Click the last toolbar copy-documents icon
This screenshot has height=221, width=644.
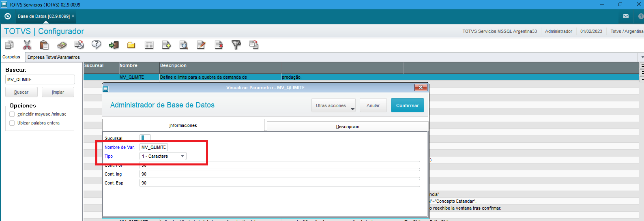click(x=254, y=45)
